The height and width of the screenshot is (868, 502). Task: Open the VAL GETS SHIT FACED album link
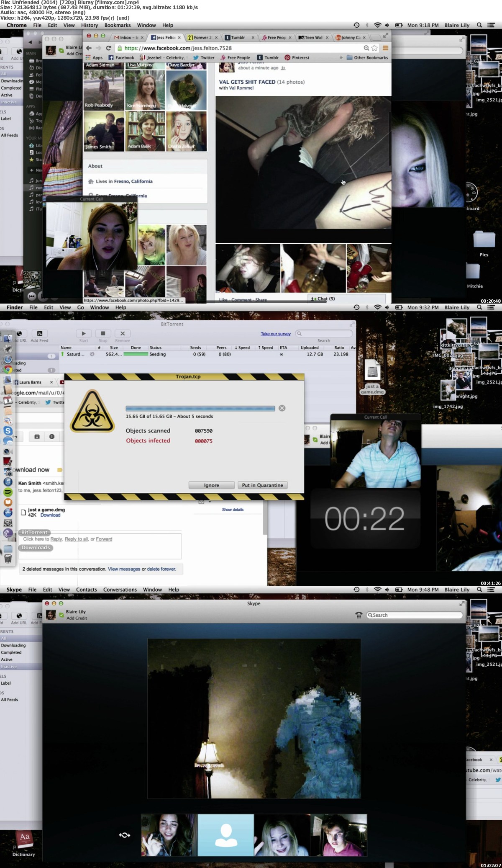(x=247, y=82)
